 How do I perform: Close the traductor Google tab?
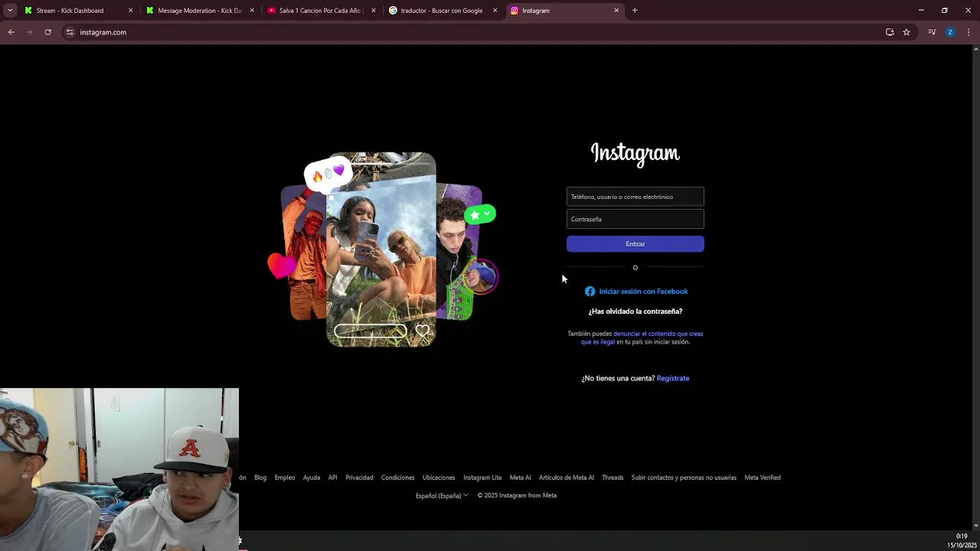(495, 11)
